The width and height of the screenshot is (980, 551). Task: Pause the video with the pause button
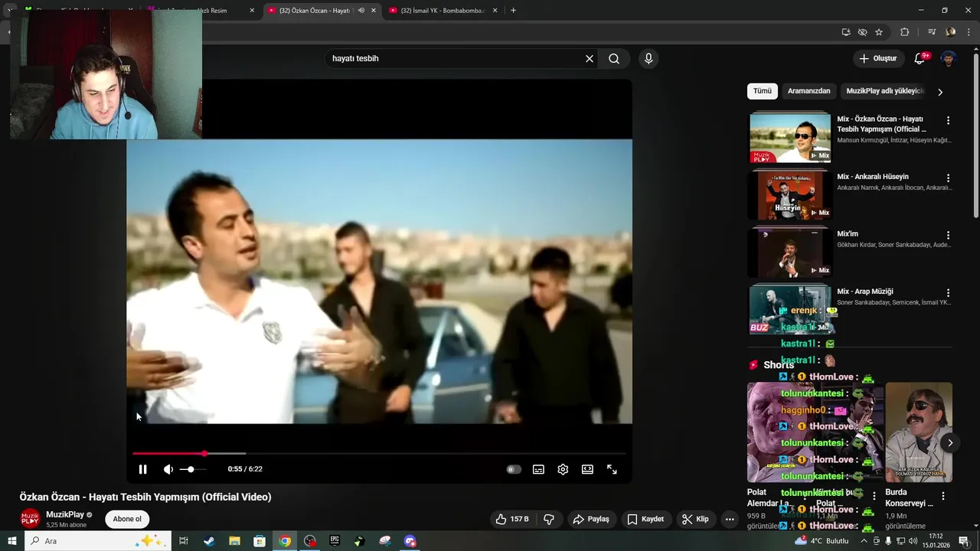click(142, 469)
